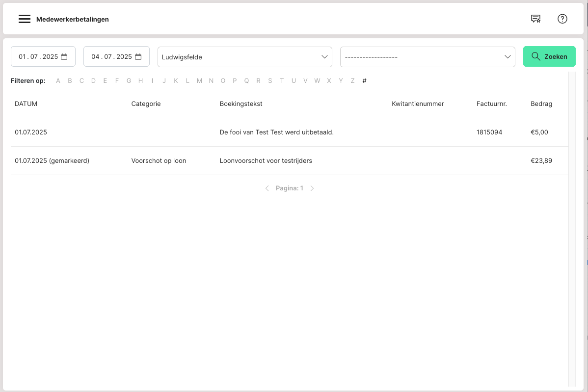Filter by letter C
This screenshot has width=588, height=392.
pos(81,80)
